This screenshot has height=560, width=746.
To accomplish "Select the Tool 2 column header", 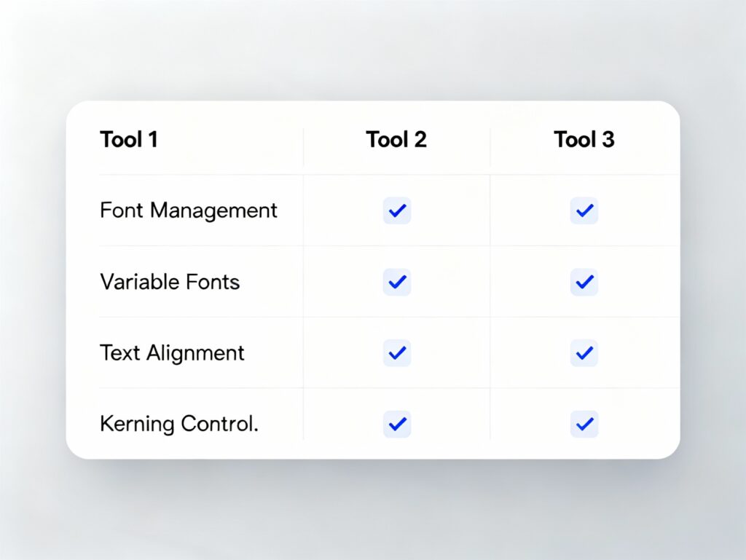I will (x=396, y=139).
